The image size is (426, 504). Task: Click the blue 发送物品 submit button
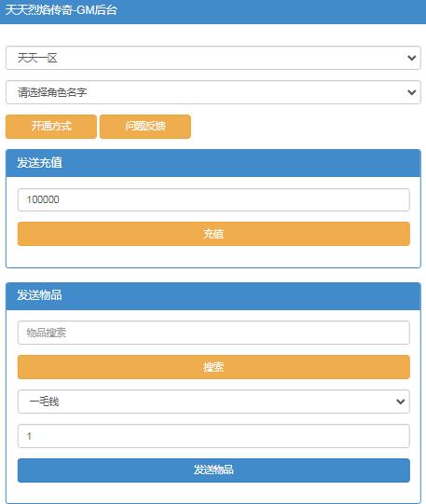[213, 470]
